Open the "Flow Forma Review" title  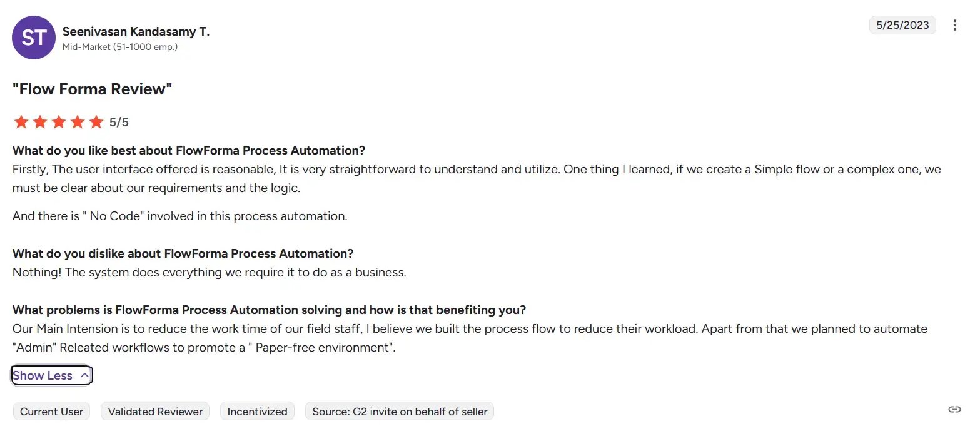pos(92,89)
